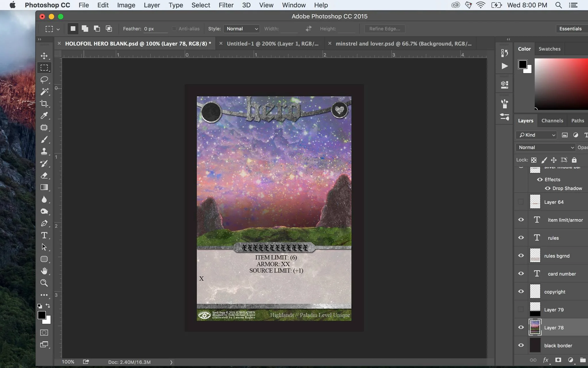Open the History panel icon
Image resolution: width=588 pixels, height=368 pixels.
(504, 53)
